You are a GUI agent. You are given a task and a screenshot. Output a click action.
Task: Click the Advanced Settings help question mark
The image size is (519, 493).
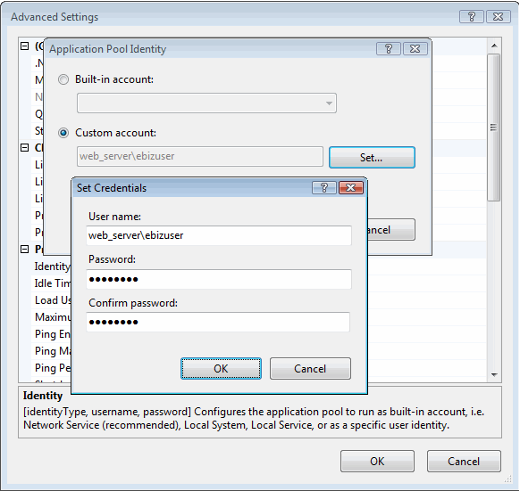[x=471, y=17]
